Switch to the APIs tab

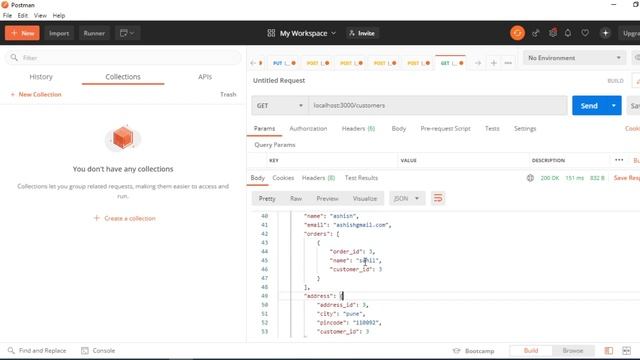(205, 77)
